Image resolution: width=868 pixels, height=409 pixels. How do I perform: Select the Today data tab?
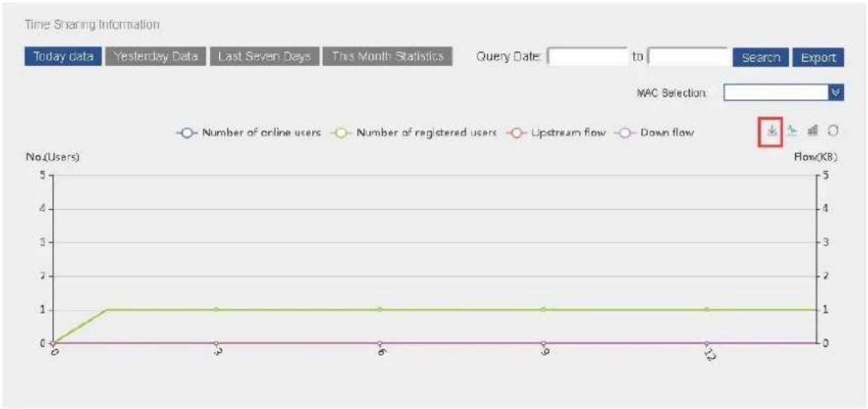click(63, 57)
